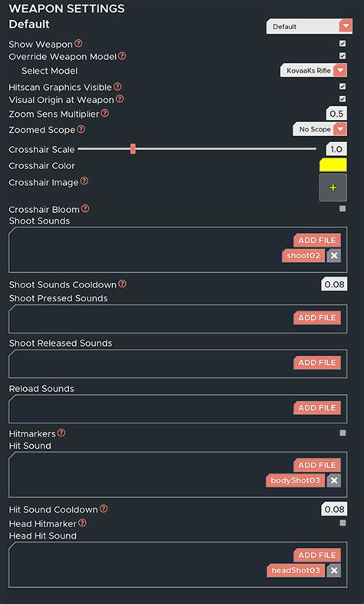Click help icon next to Hitmarkers
Image resolution: width=364 pixels, height=604 pixels.
pos(61,433)
